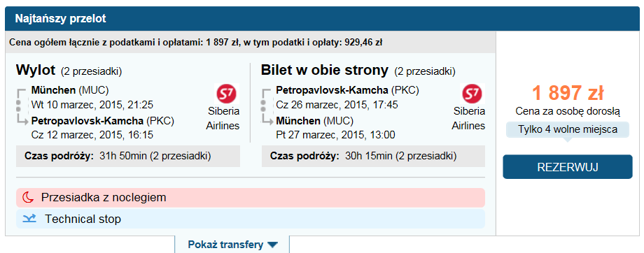Click the return Czas podróży 30h 15min bar
This screenshot has height=253, width=644.
(x=373, y=157)
